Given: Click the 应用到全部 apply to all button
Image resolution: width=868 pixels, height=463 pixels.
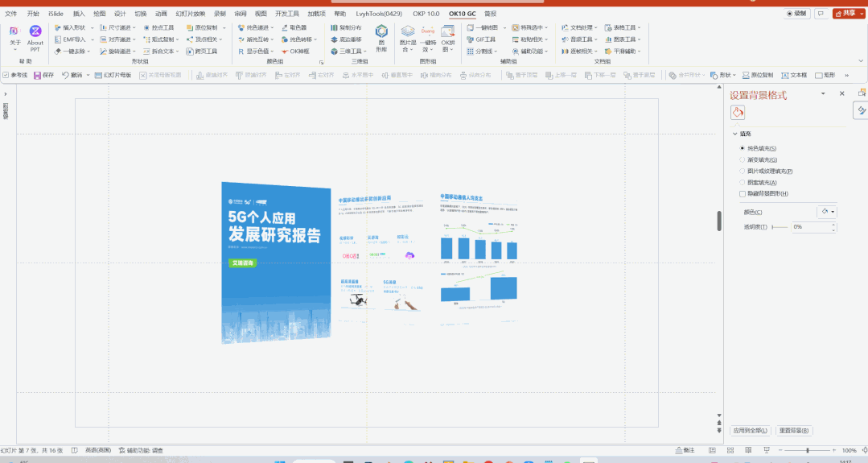Looking at the screenshot, I should tap(751, 430).
